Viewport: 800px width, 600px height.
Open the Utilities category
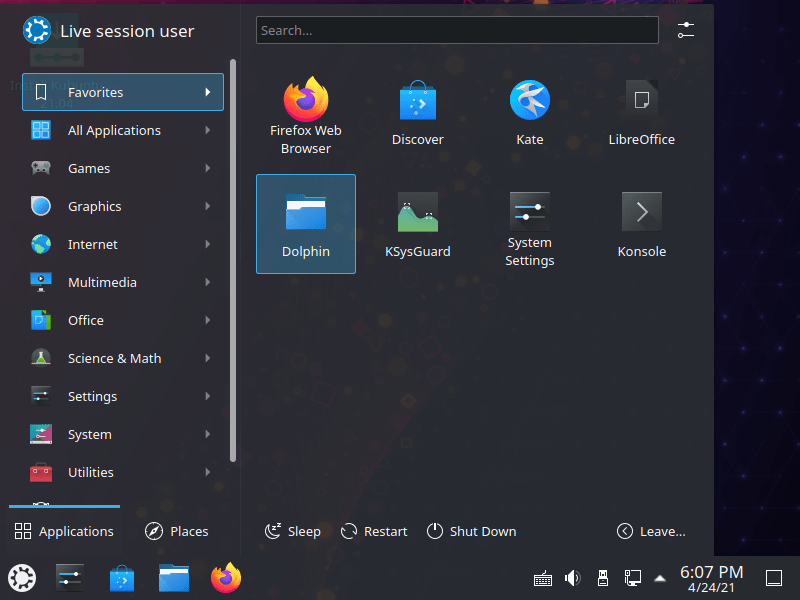point(123,472)
